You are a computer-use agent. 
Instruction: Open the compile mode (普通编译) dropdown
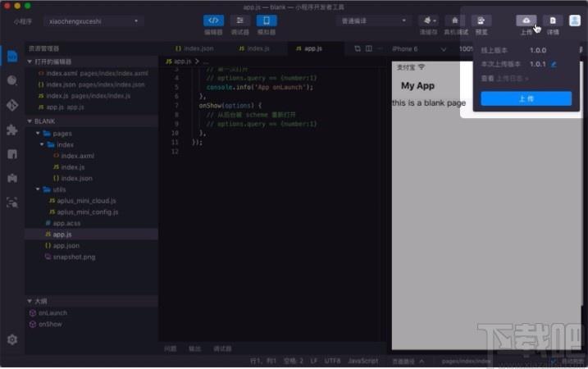click(373, 20)
